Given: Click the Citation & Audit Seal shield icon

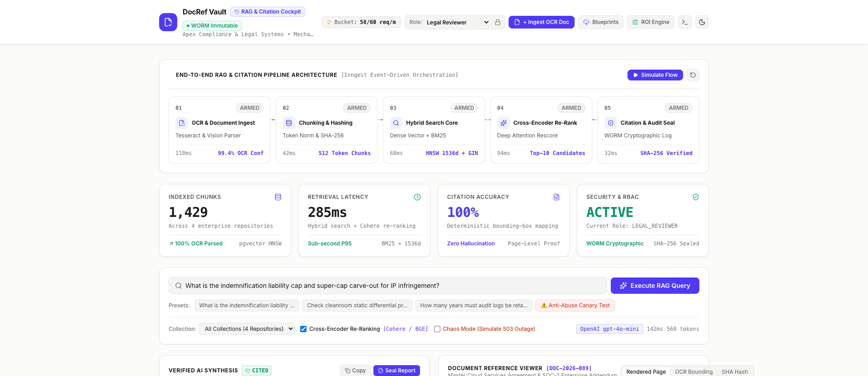Looking at the screenshot, I should point(611,123).
